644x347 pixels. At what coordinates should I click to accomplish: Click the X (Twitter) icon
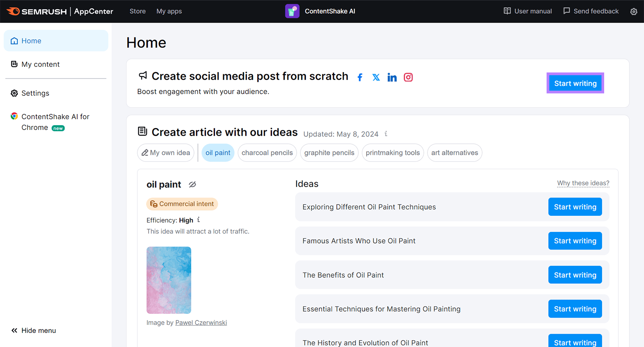pos(376,77)
